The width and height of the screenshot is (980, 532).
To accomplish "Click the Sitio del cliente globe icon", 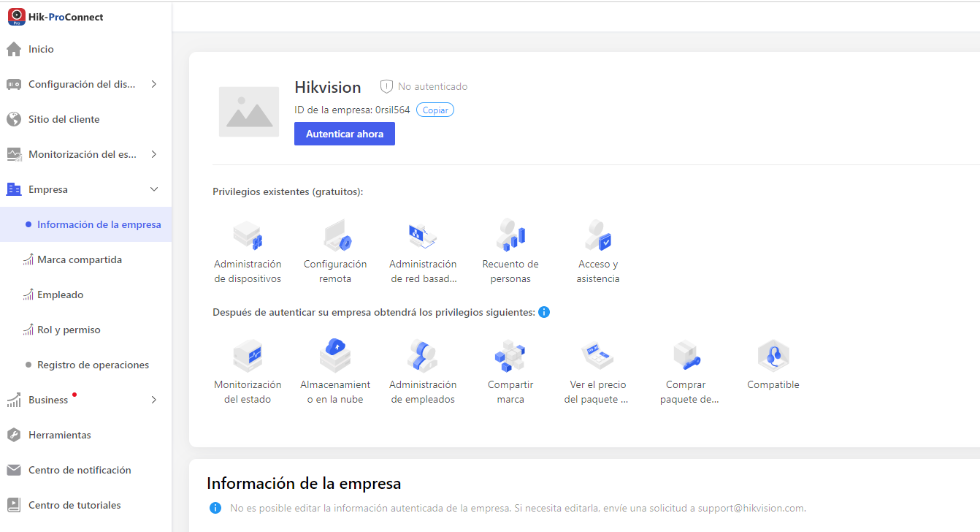I will tap(14, 119).
